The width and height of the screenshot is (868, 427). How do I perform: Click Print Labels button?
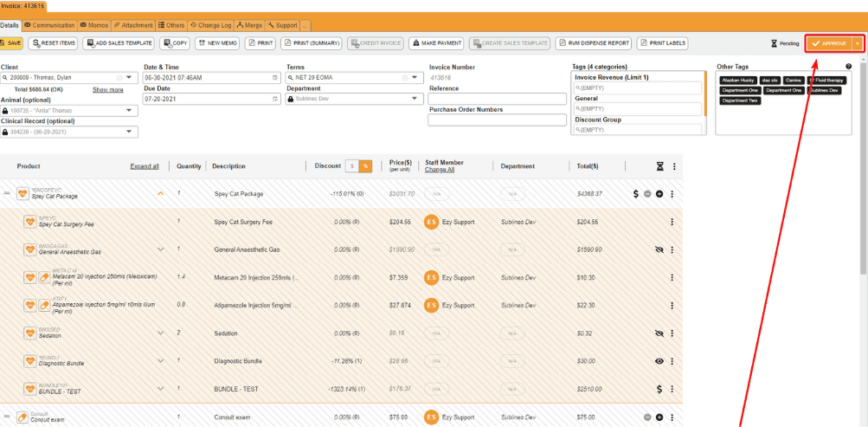coord(663,43)
